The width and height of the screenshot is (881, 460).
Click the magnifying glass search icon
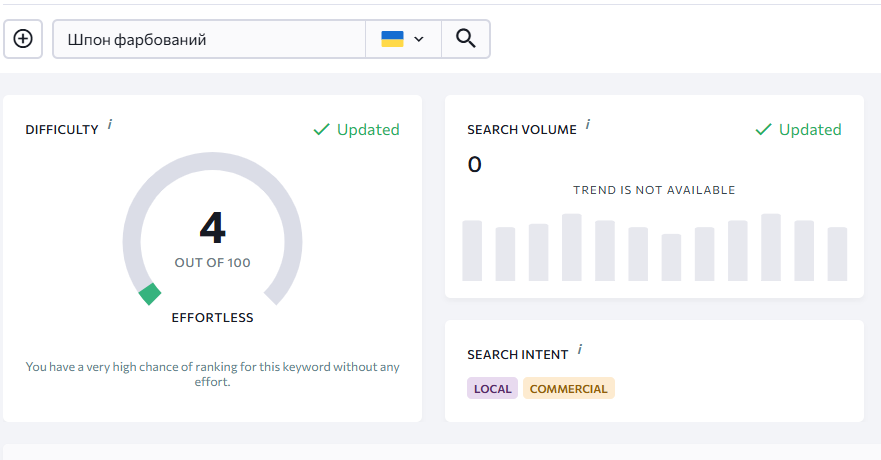[465, 39]
